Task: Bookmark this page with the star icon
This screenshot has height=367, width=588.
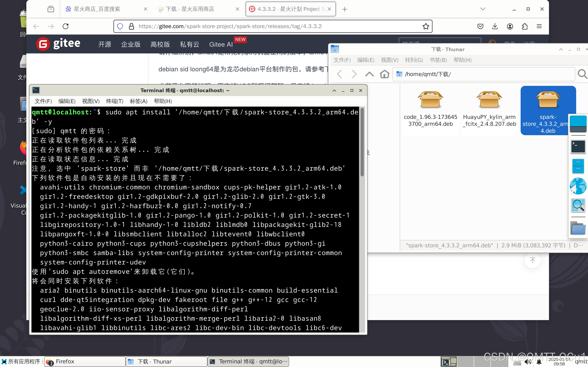Action: [x=426, y=26]
